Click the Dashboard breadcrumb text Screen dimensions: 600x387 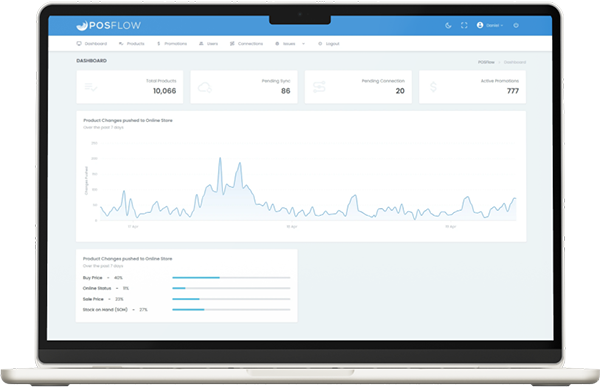(x=515, y=62)
